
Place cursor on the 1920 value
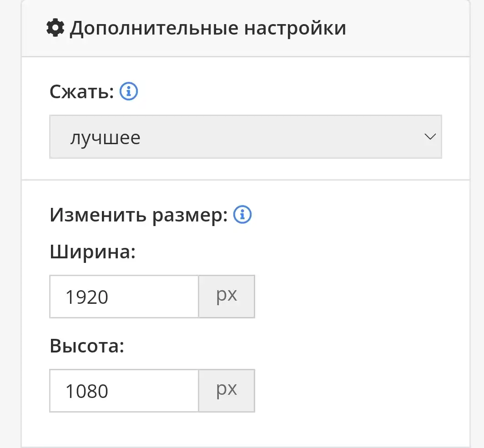click(87, 297)
